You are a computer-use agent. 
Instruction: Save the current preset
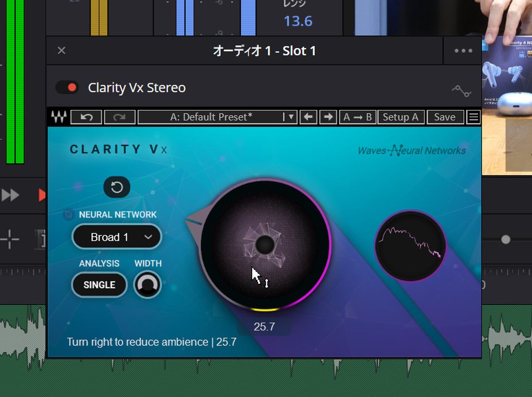click(x=445, y=117)
